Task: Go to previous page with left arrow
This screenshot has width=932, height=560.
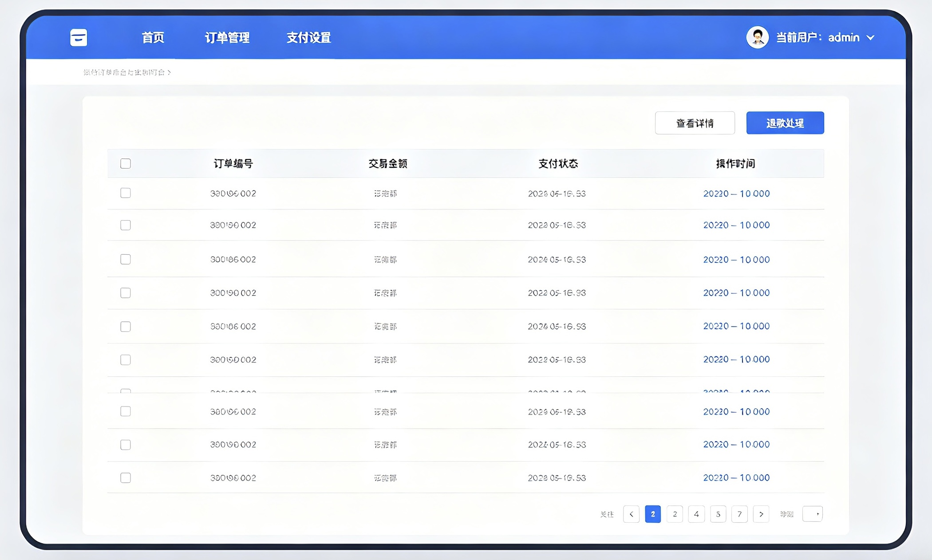Action: click(631, 514)
